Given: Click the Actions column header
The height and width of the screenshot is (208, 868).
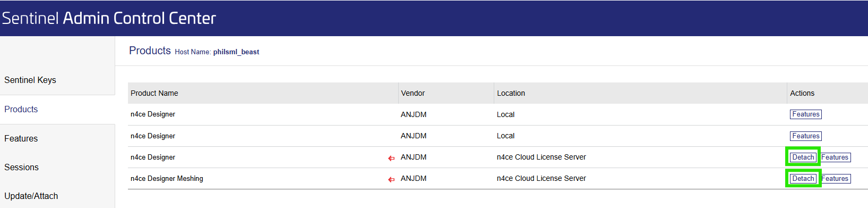Looking at the screenshot, I should 802,93.
